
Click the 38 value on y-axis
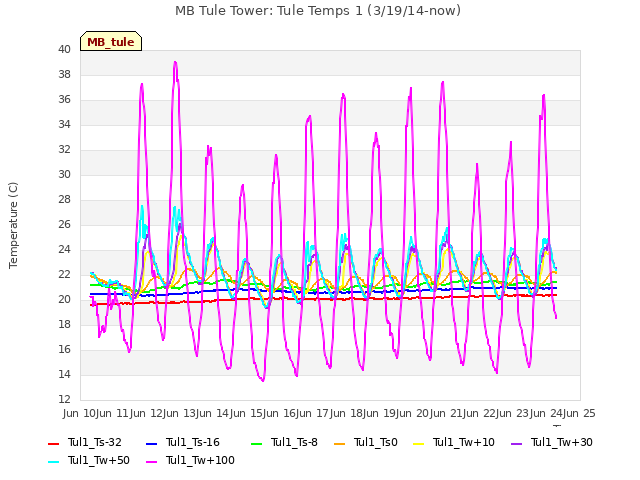tap(64, 75)
